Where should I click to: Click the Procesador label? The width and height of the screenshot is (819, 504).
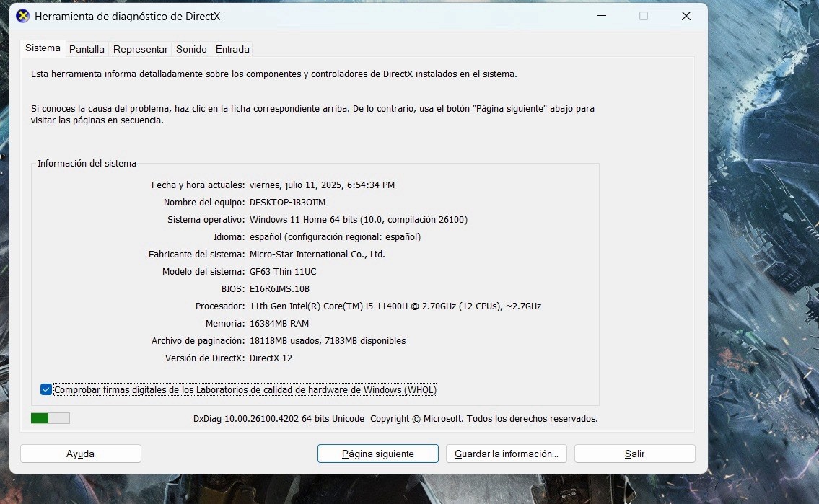pos(220,306)
